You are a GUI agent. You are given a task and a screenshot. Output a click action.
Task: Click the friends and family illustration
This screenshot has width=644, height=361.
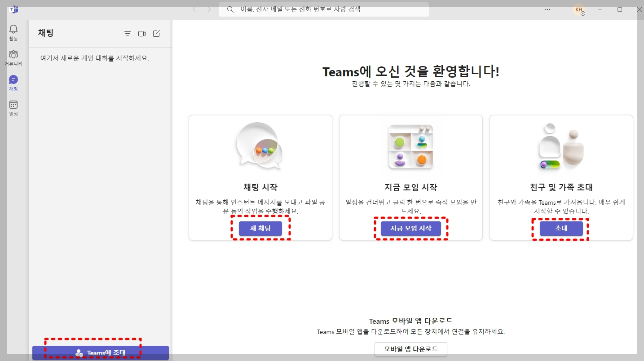[561, 146]
